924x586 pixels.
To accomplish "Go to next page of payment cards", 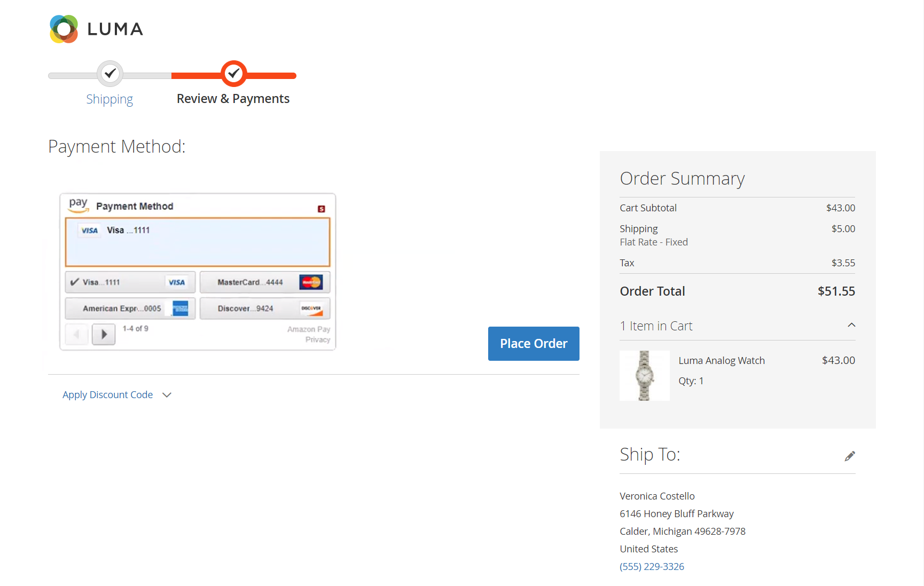I will coord(104,335).
